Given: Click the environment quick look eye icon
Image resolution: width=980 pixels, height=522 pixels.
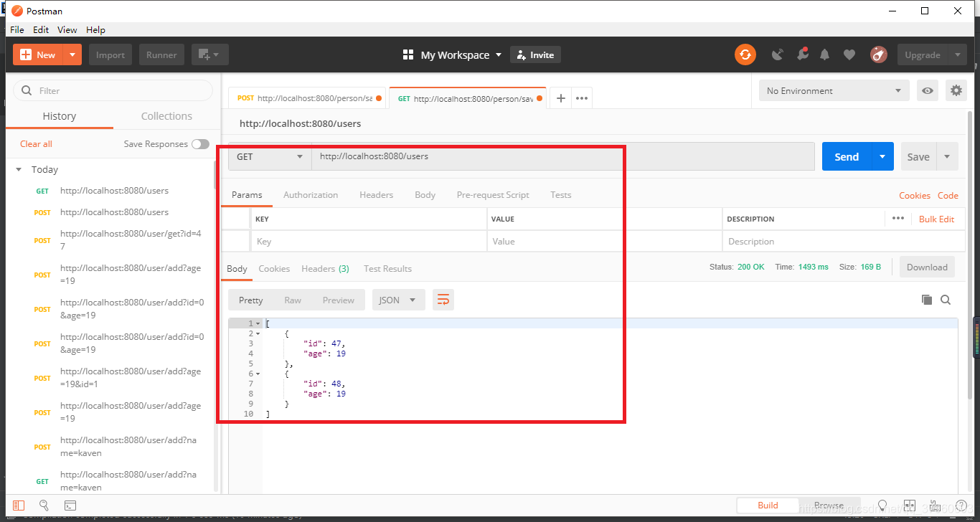Looking at the screenshot, I should tap(928, 90).
